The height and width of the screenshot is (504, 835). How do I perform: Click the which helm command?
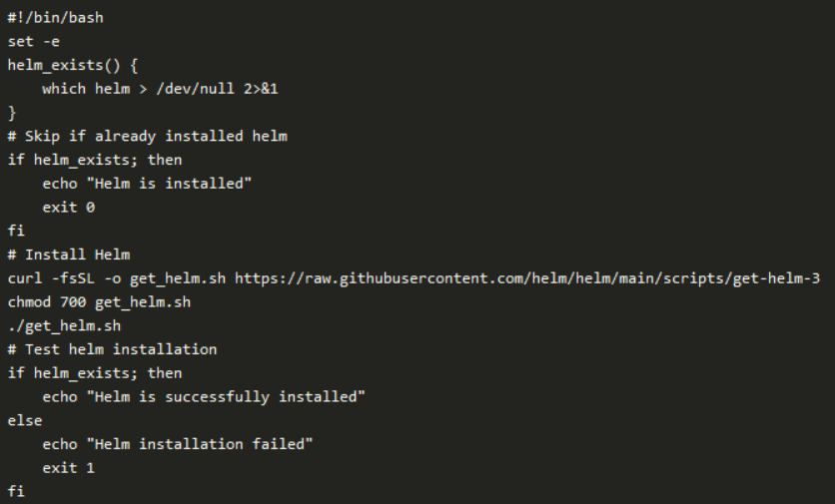86,88
